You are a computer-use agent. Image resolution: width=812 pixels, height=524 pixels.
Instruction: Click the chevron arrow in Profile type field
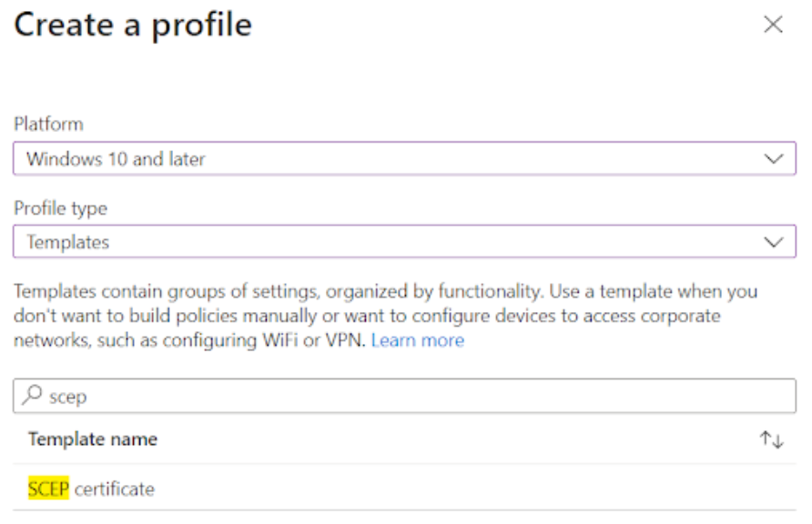(x=774, y=242)
